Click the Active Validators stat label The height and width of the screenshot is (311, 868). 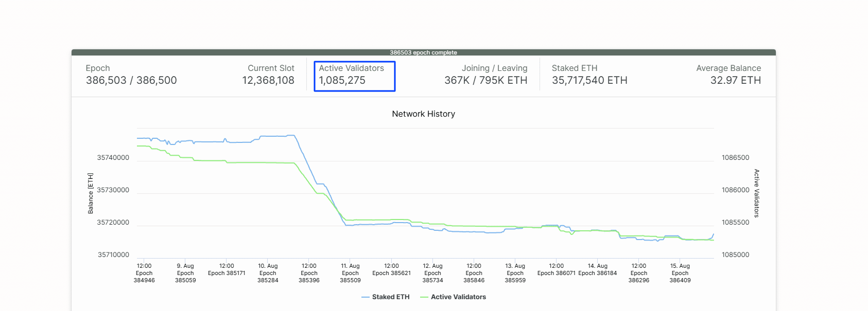click(351, 68)
